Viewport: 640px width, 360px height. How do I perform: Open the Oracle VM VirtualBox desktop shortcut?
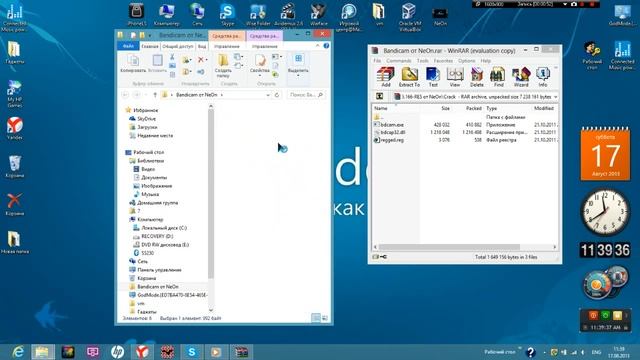click(409, 16)
